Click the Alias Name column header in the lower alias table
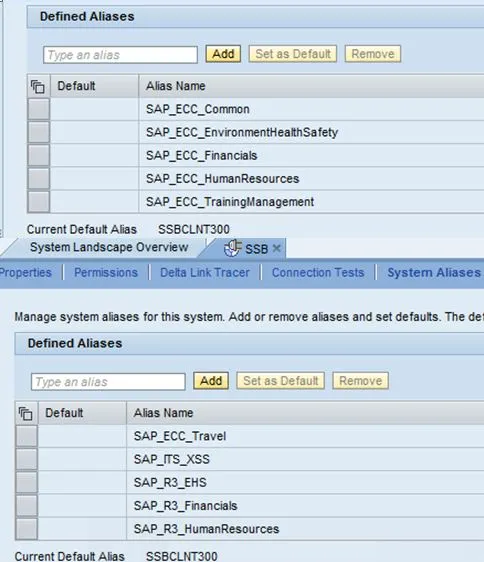This screenshot has width=484, height=562. 163,413
